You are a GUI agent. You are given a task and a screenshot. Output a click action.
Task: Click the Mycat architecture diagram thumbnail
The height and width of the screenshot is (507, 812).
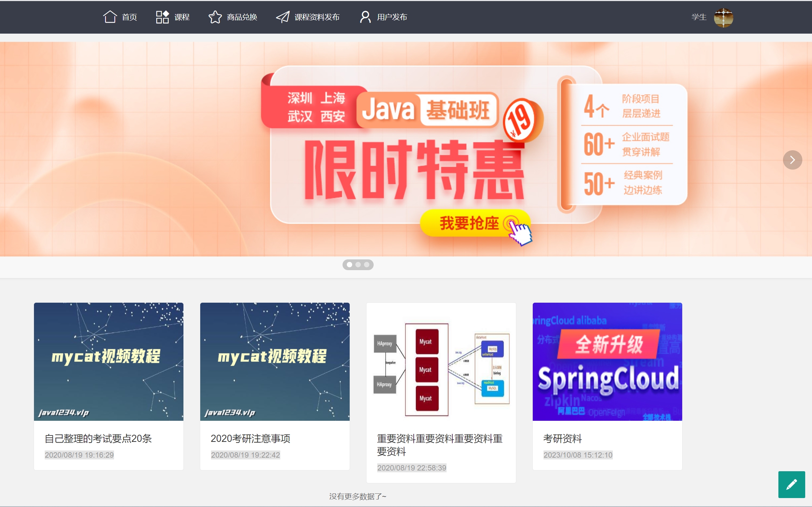(x=441, y=361)
